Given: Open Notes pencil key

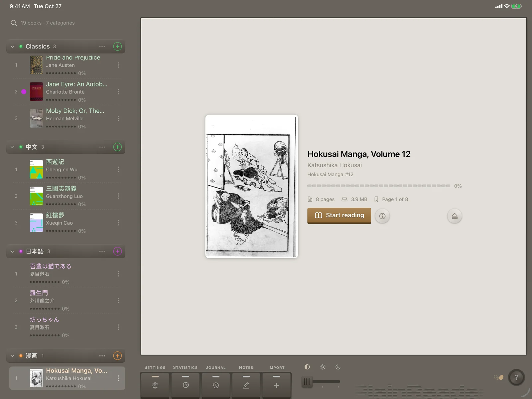Looking at the screenshot, I should click(x=246, y=385).
